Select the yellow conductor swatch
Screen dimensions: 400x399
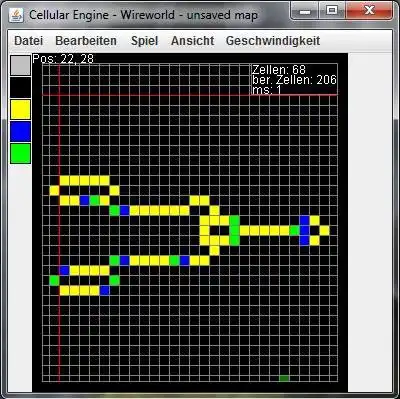[x=20, y=109]
